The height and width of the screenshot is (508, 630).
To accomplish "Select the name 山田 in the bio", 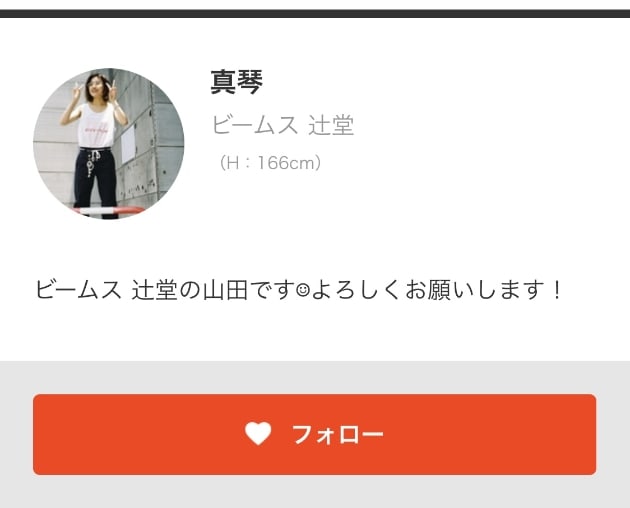I will point(225,290).
